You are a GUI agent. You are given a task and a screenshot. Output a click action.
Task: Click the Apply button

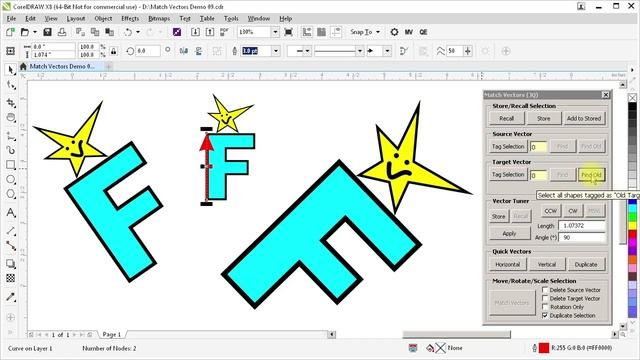coord(509,233)
